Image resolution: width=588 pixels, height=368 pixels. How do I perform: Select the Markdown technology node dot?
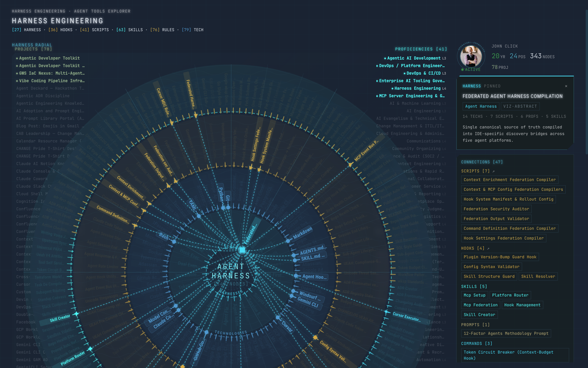point(288,241)
